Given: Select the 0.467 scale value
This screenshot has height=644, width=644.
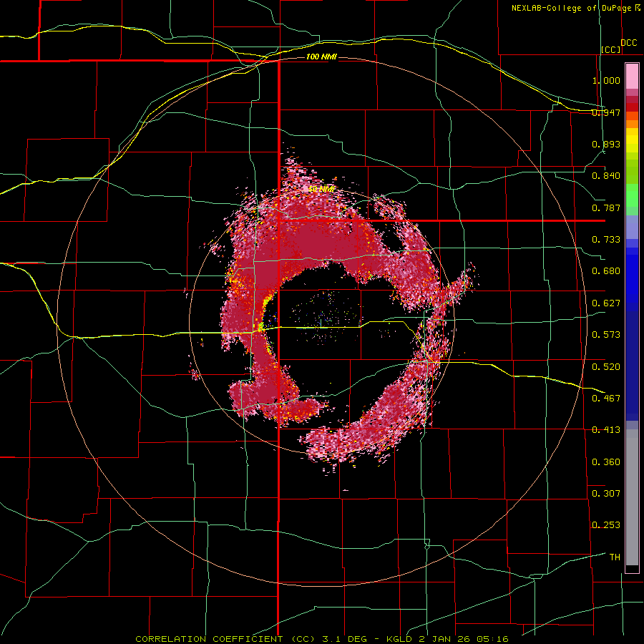Looking at the screenshot, I should tap(606, 398).
